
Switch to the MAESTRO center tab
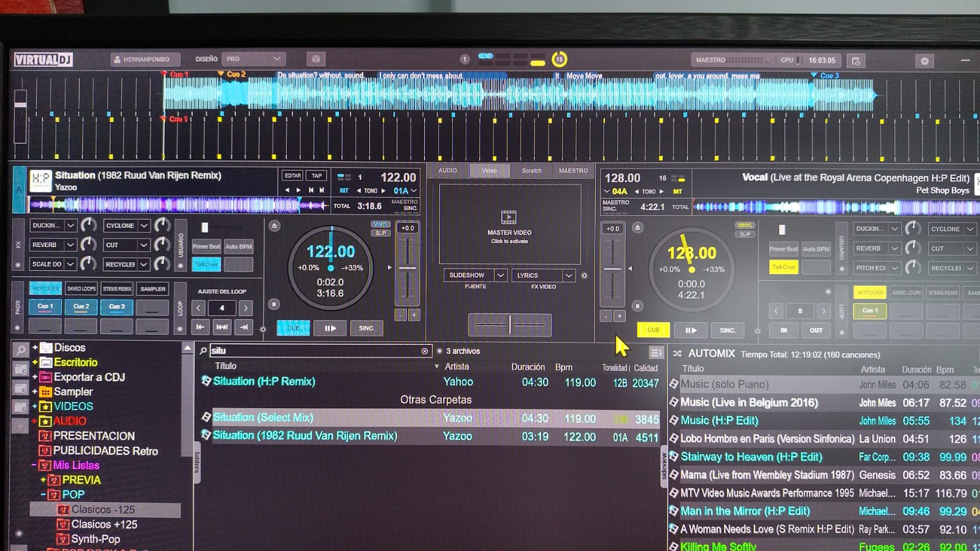573,170
